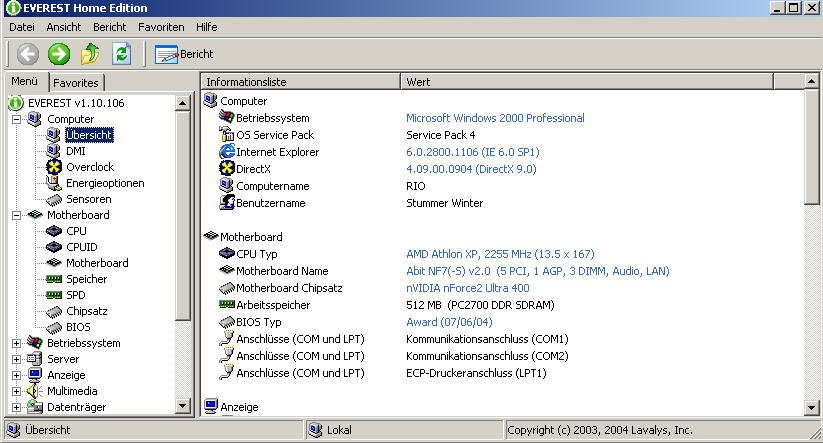Expand the Datenträger tree node

(16, 407)
